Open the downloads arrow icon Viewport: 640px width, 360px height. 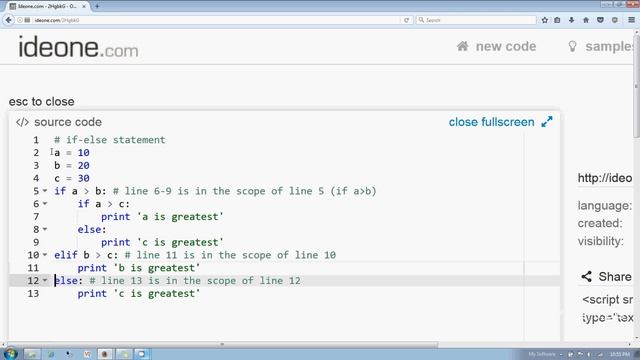click(x=571, y=20)
